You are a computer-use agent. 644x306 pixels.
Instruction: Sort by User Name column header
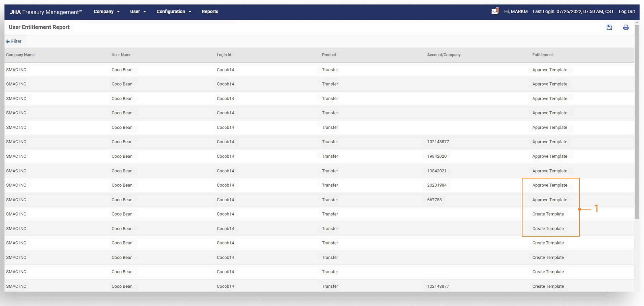click(121, 55)
